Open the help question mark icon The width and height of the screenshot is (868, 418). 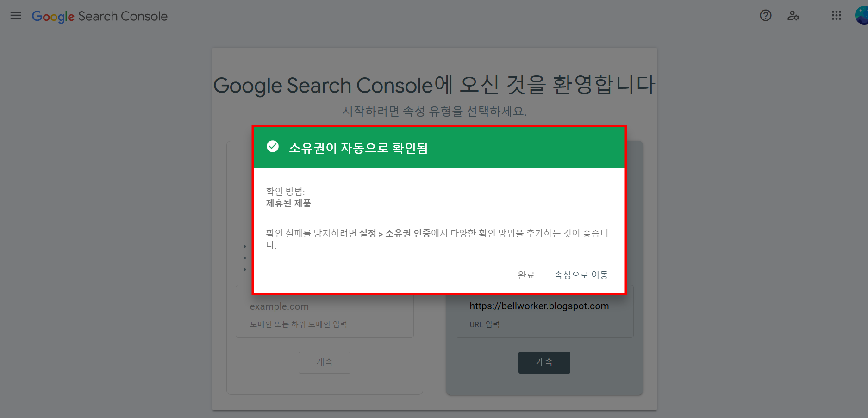766,16
